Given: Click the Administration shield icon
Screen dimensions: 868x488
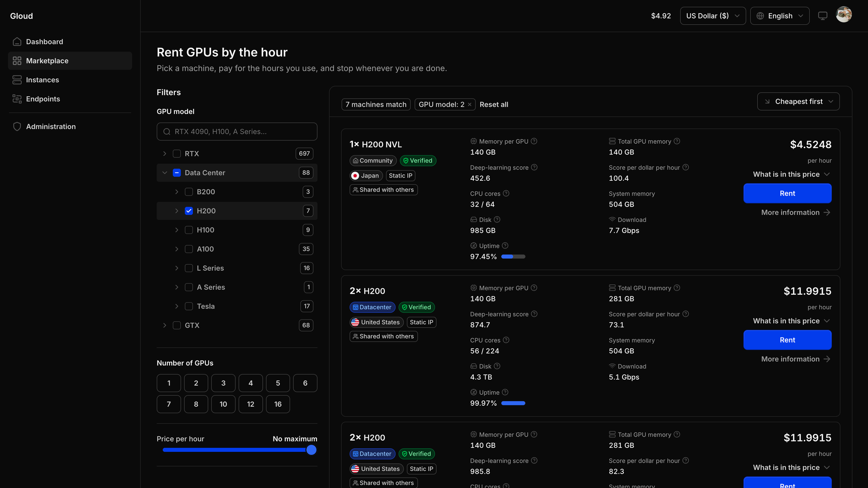Looking at the screenshot, I should coord(17,127).
